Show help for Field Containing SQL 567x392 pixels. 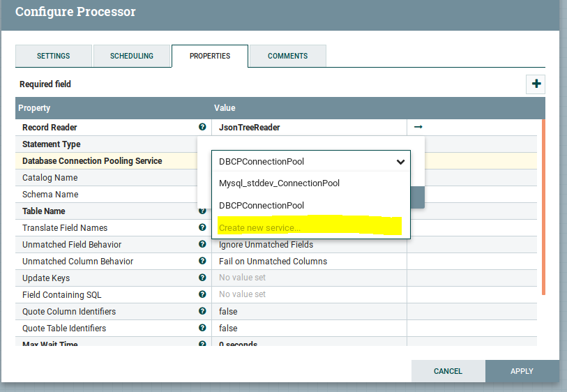[202, 295]
